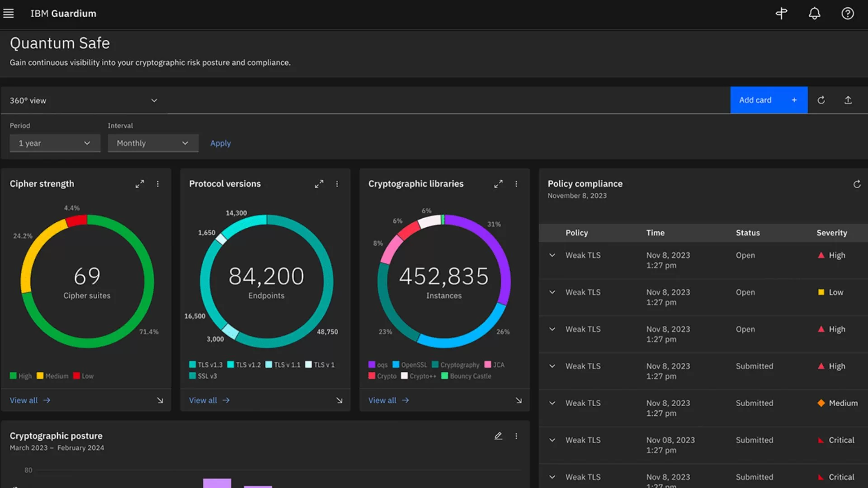Click the refresh icon on Policy compliance
Image resolution: width=868 pixels, height=488 pixels.
coord(857,184)
